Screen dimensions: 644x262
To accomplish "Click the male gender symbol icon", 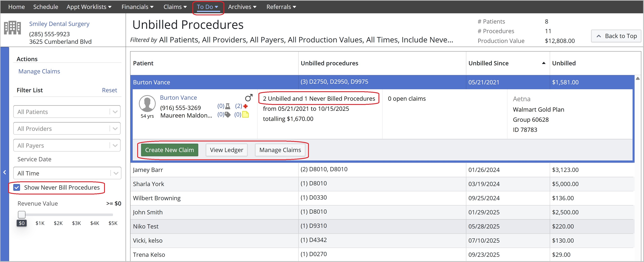I will click(x=248, y=98).
